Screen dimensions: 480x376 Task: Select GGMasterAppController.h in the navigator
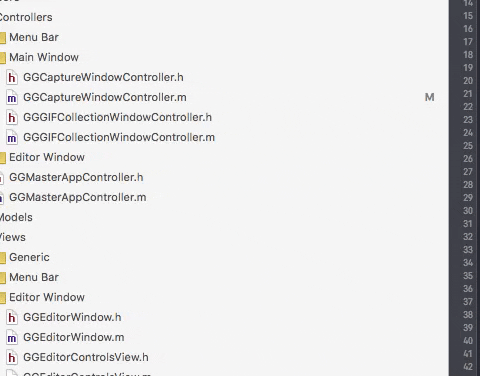pos(76,177)
